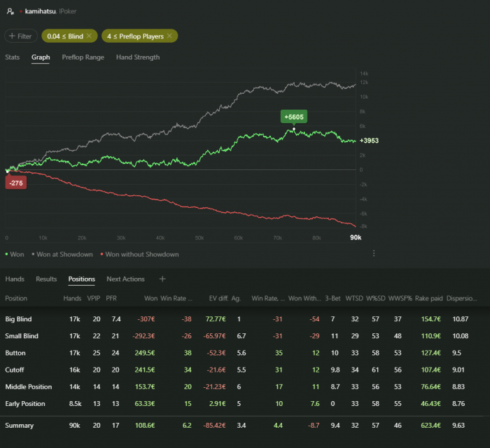Remove the 4 ≤ Preflop Players filter

[169, 36]
